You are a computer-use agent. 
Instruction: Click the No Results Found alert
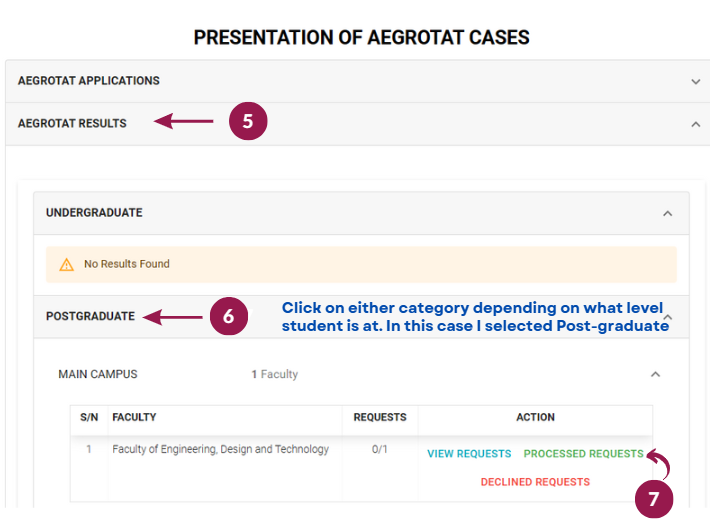click(x=361, y=265)
